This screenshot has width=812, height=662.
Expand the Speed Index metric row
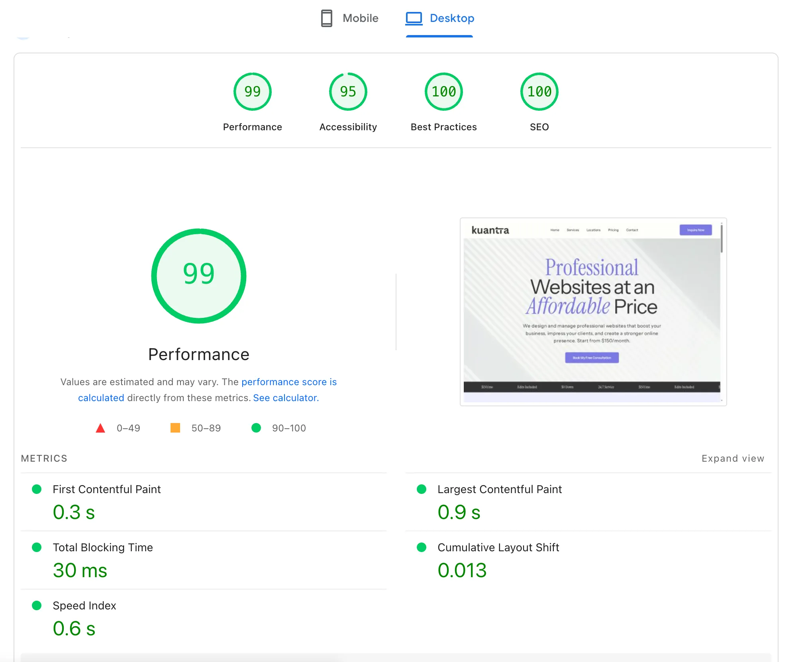coord(84,605)
